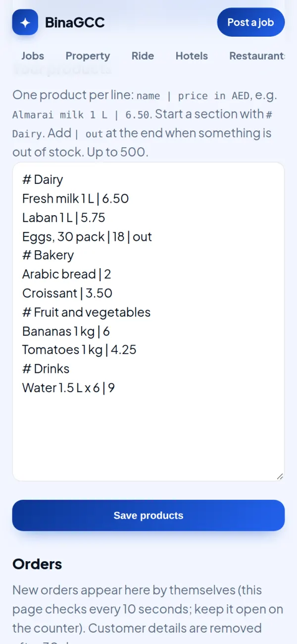
Task: Switch to the Property tab
Action: 88,56
